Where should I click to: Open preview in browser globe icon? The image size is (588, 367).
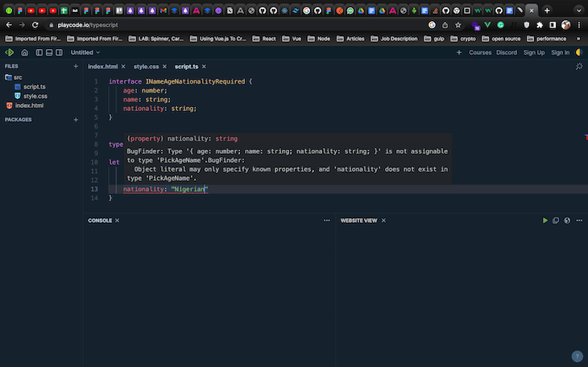point(567,221)
